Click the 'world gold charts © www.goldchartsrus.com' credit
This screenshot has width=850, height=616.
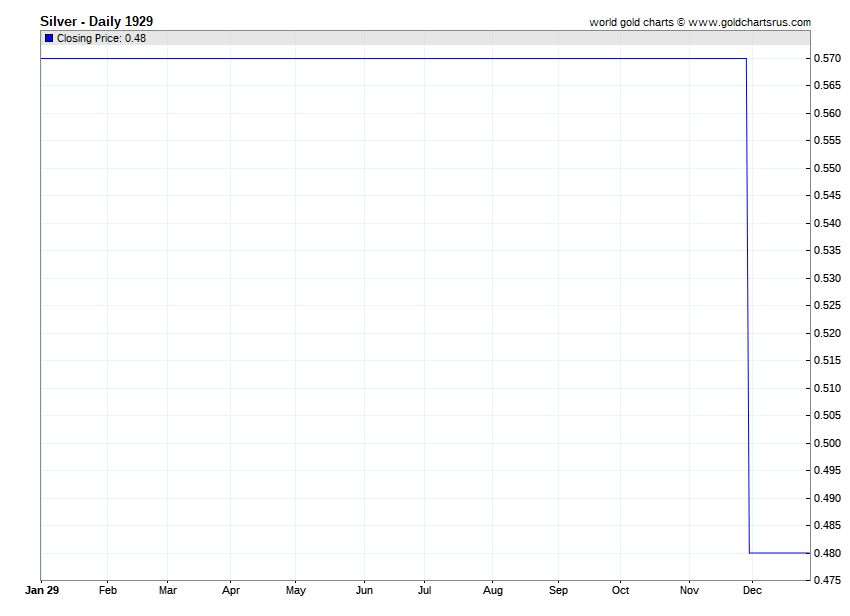click(x=700, y=22)
